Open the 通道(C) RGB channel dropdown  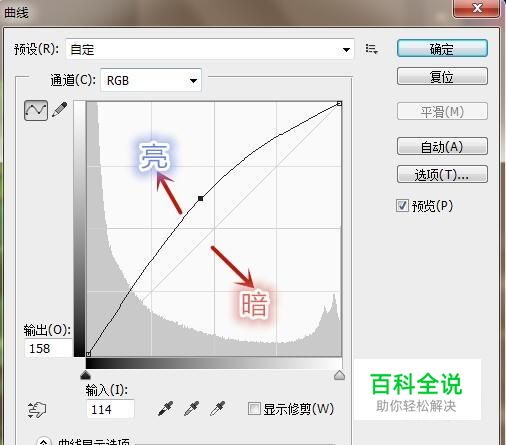click(x=151, y=80)
